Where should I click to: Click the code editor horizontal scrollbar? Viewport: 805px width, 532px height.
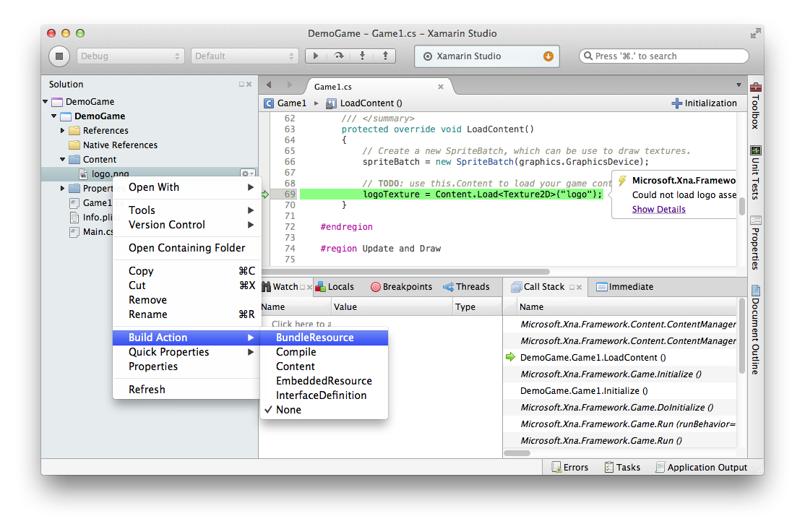click(405, 272)
